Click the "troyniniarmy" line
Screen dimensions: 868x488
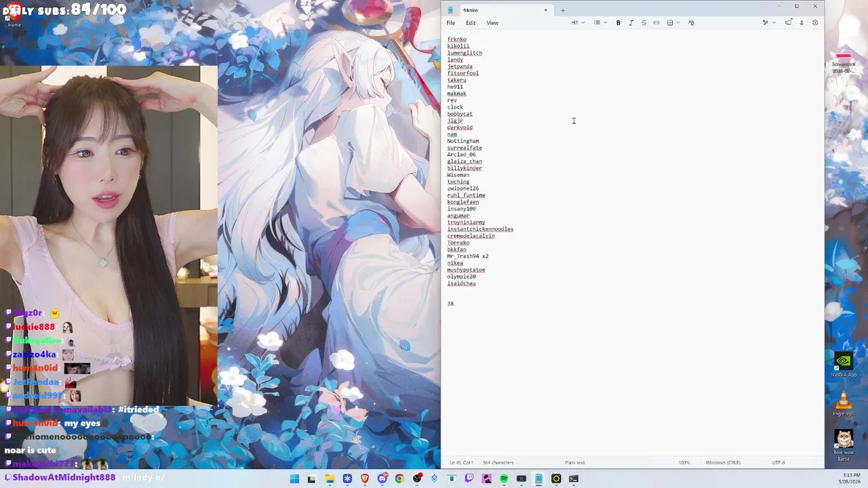[x=466, y=222]
